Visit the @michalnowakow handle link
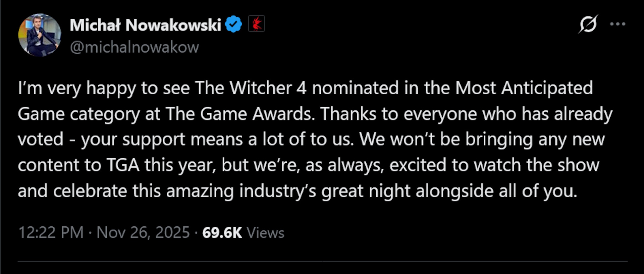The image size is (644, 274). click(134, 47)
